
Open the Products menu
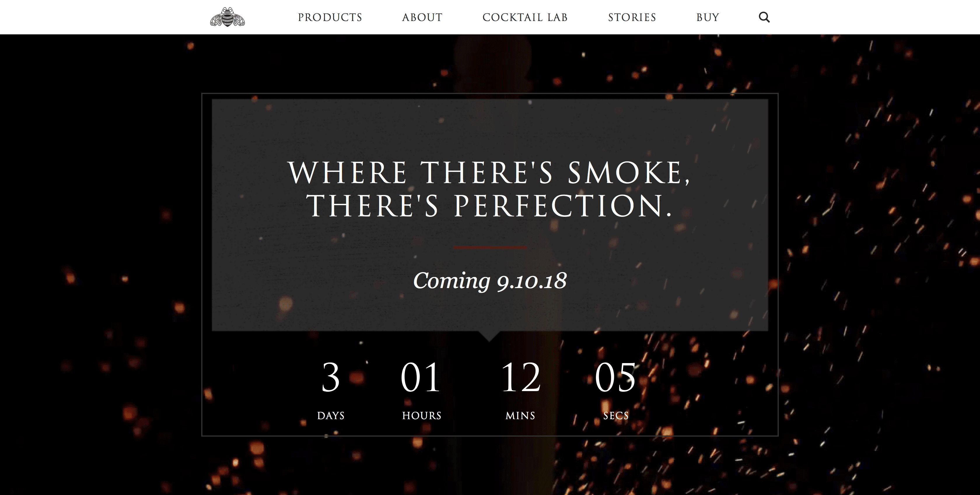(330, 18)
